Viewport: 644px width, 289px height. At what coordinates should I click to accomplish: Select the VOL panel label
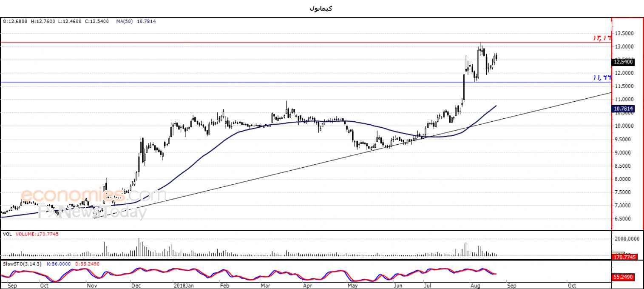(x=7, y=234)
